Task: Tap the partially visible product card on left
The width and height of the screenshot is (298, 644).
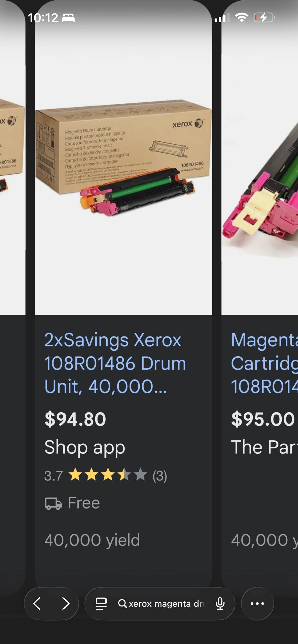Action: coord(12,295)
